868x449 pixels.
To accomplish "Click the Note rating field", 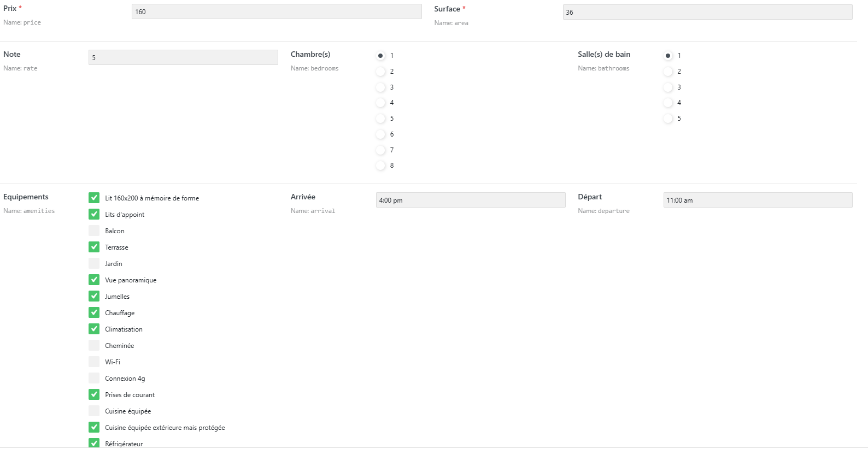I will pyautogui.click(x=183, y=57).
